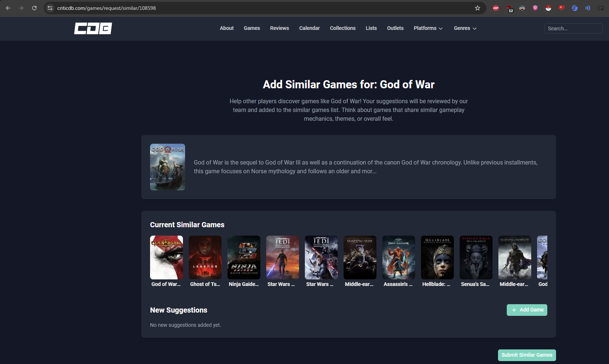The height and width of the screenshot is (364, 609).
Task: Click 'Add Similar Games for: God of War' heading
Action: [x=349, y=85]
